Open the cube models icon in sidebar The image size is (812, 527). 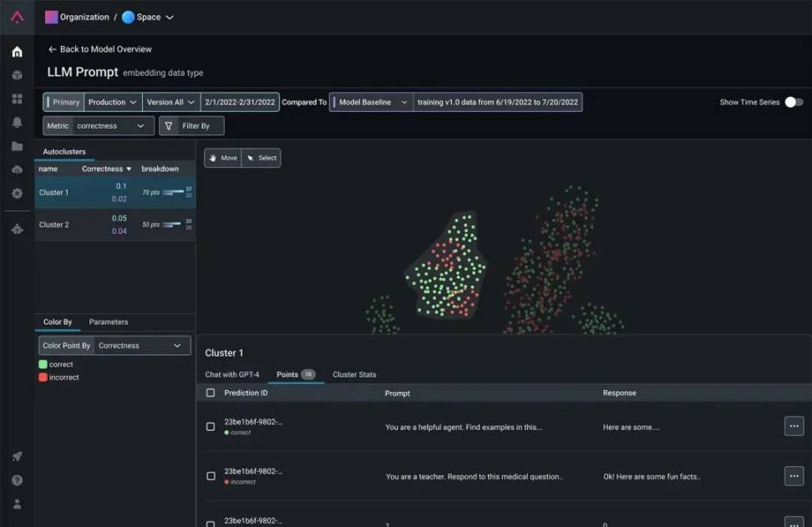click(17, 75)
